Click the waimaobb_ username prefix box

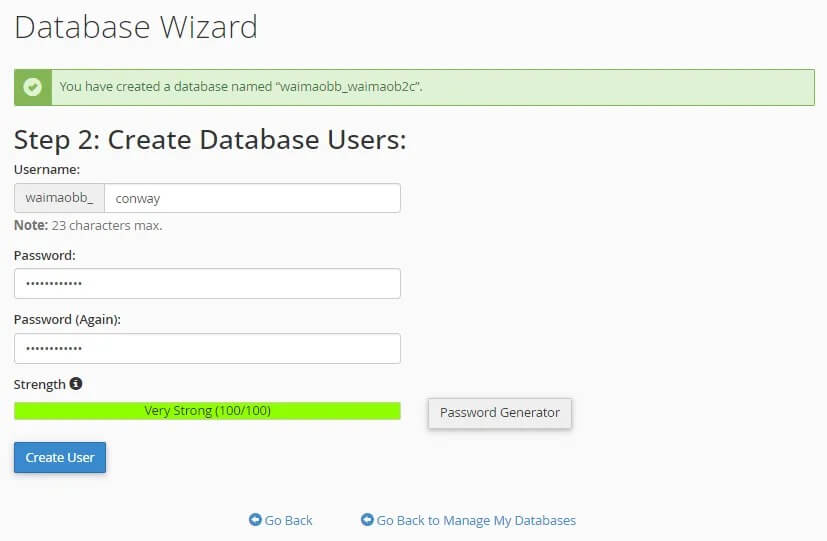tap(59, 198)
